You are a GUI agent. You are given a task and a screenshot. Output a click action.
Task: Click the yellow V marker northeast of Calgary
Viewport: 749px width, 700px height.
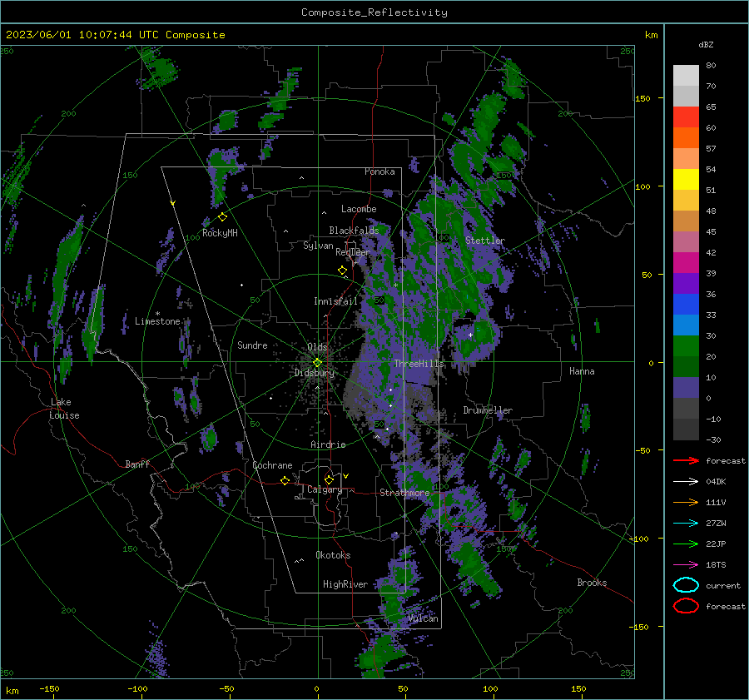(x=345, y=476)
